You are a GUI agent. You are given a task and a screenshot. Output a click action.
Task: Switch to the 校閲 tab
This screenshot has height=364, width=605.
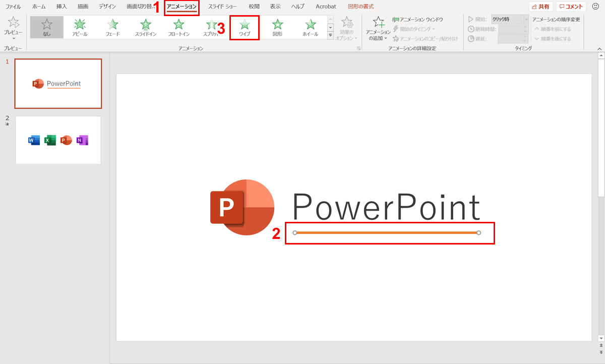pyautogui.click(x=254, y=7)
